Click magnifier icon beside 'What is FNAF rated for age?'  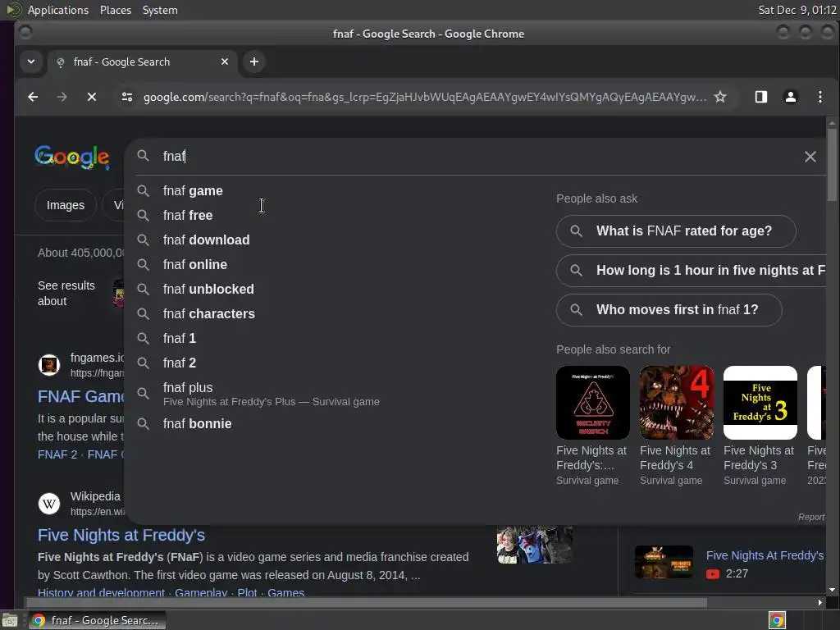[x=577, y=231]
